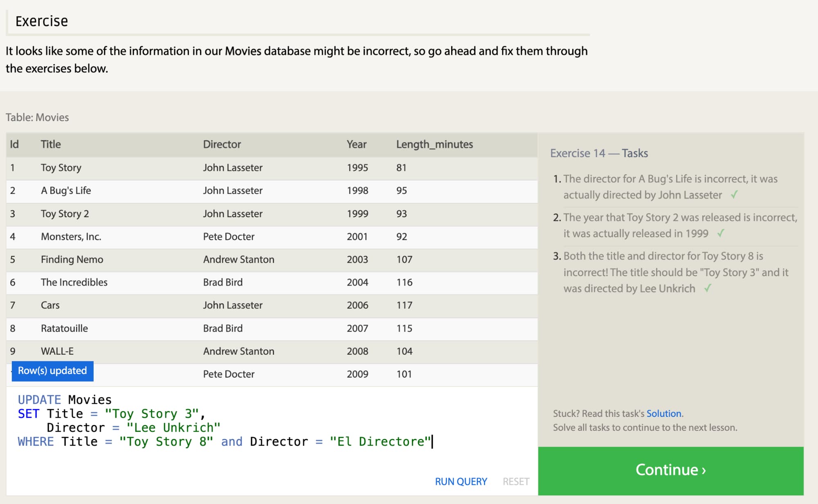Image resolution: width=818 pixels, height=504 pixels.
Task: Select the Toy Story 2 row
Action: point(65,214)
